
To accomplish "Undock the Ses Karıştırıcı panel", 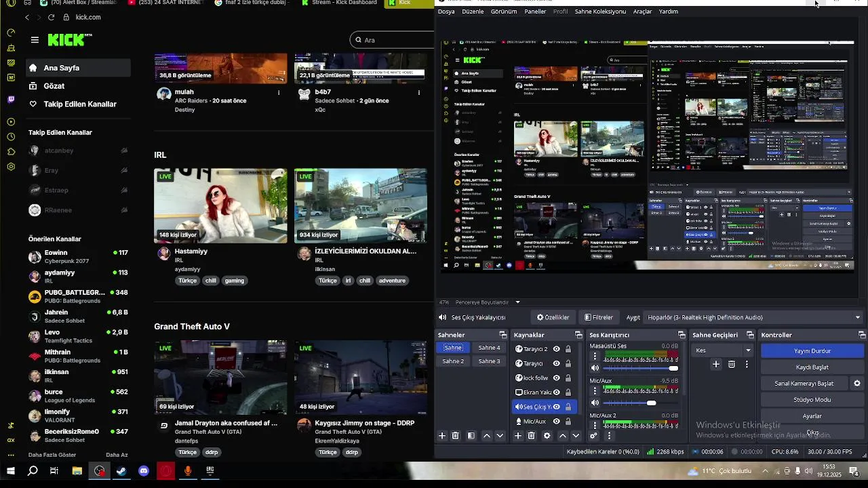I will pyautogui.click(x=682, y=335).
